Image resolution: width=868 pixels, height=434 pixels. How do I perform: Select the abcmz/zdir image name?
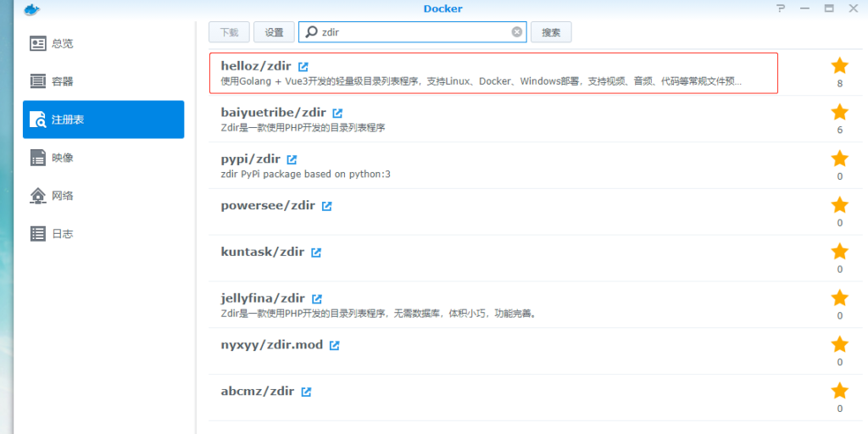tap(258, 392)
